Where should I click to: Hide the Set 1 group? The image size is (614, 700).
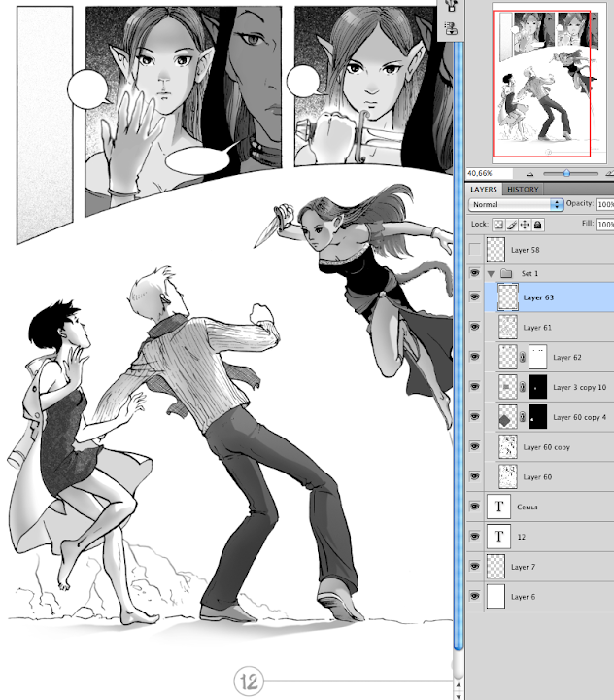pyautogui.click(x=475, y=273)
